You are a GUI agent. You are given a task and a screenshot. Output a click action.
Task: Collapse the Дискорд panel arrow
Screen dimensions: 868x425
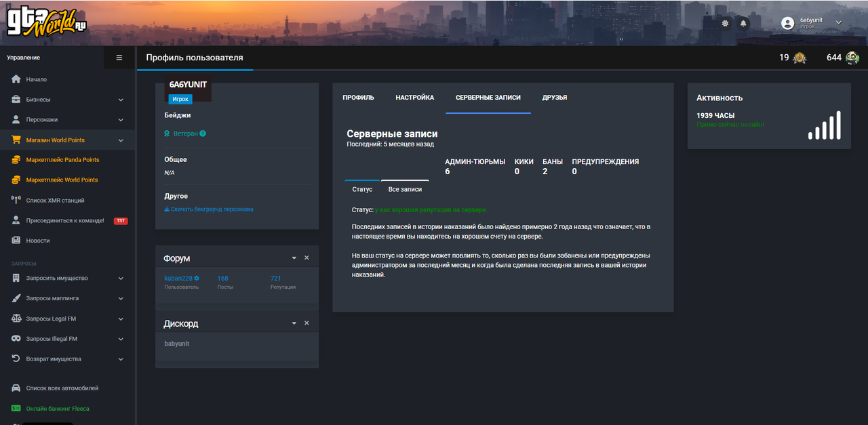pos(294,323)
